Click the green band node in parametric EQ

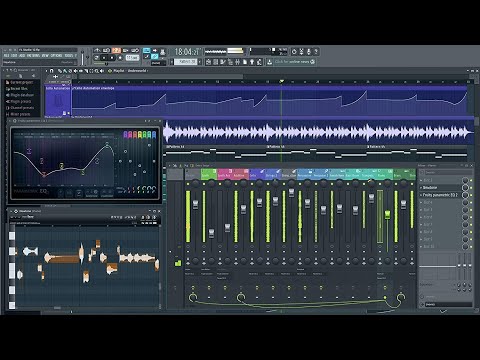coord(83,172)
